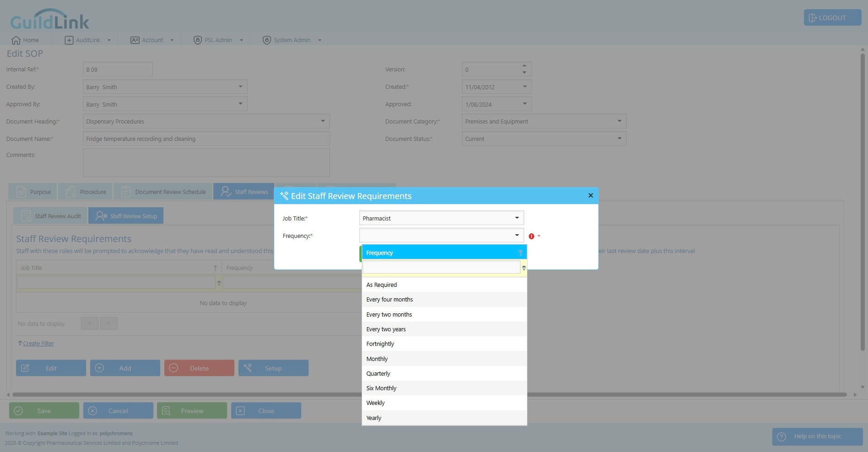The width and height of the screenshot is (868, 452).
Task: Choose 'Fortnightly' in Frequency list
Action: pos(444,344)
